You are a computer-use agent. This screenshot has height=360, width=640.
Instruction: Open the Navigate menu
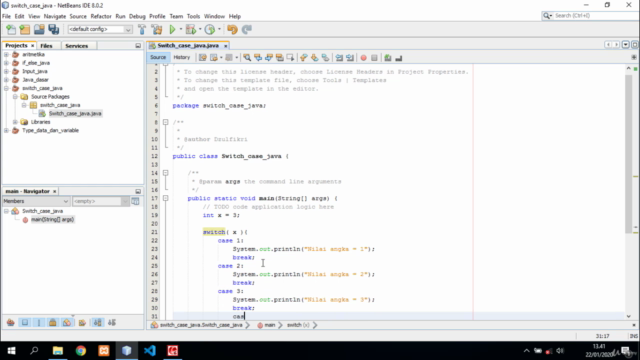(55, 16)
